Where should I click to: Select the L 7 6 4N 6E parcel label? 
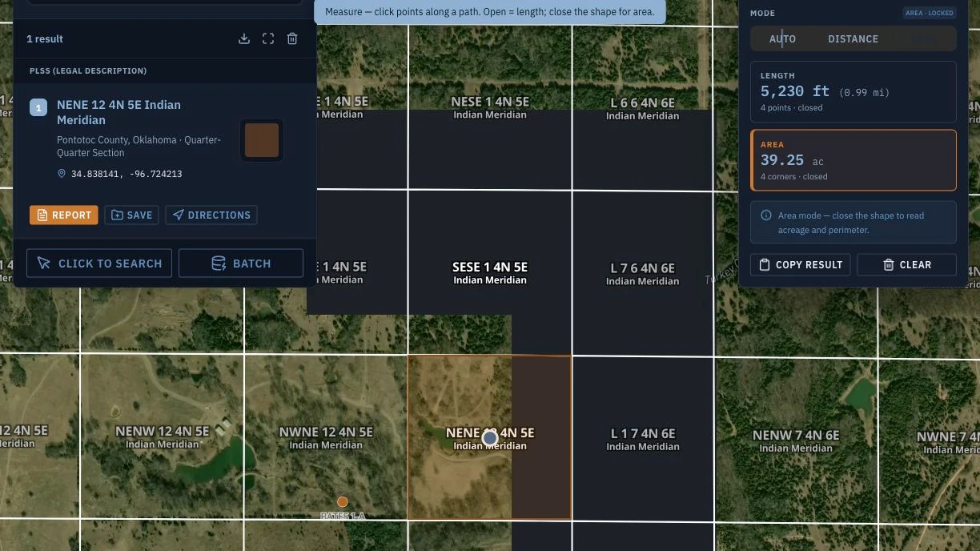643,273
